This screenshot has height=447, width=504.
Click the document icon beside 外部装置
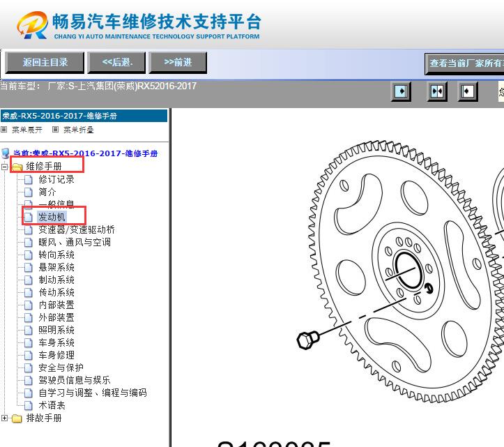click(29, 318)
